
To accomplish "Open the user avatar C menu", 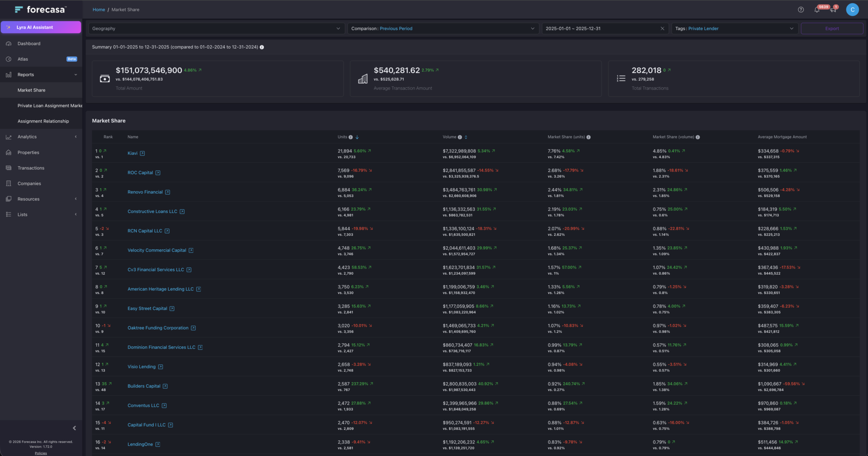I will point(852,10).
